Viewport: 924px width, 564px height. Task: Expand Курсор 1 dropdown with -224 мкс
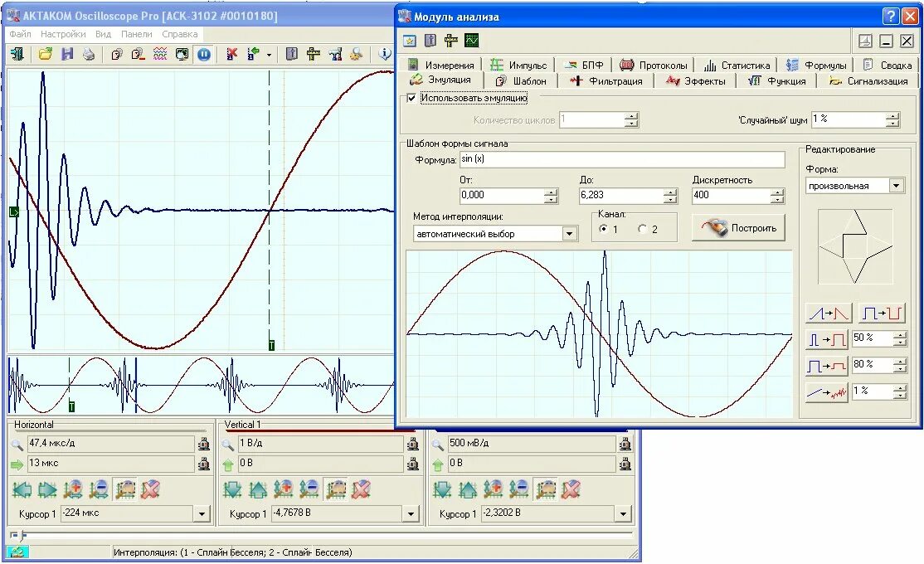click(202, 514)
